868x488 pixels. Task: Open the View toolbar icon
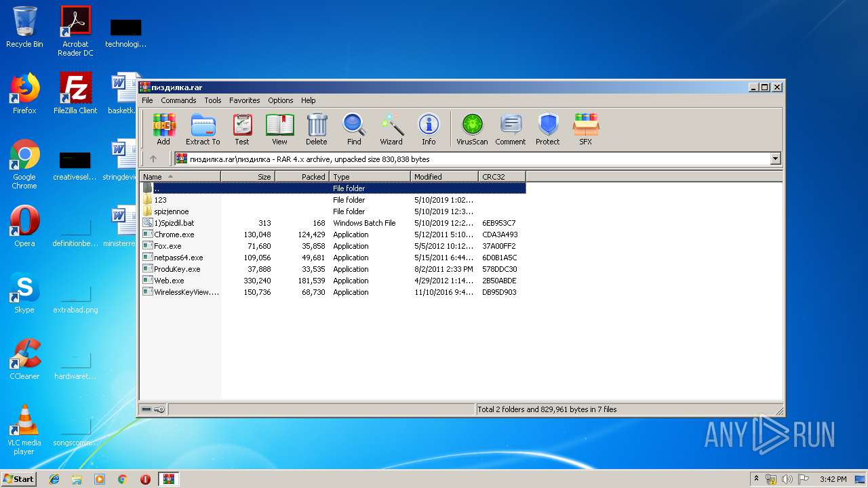coord(279,129)
